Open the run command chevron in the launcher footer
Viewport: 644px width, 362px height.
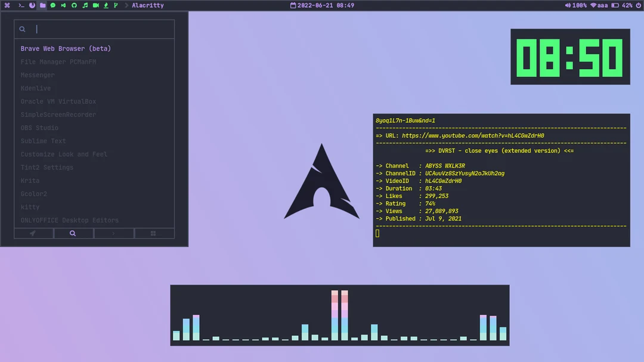tap(113, 233)
